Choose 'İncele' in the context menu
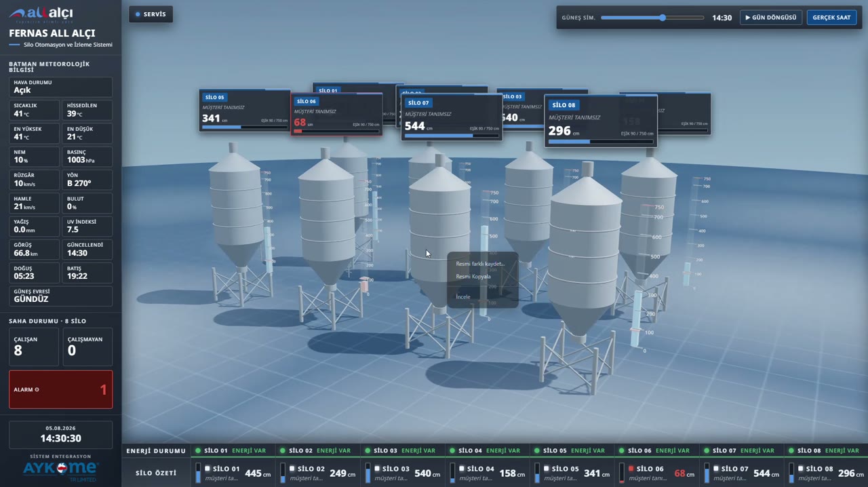 (463, 297)
